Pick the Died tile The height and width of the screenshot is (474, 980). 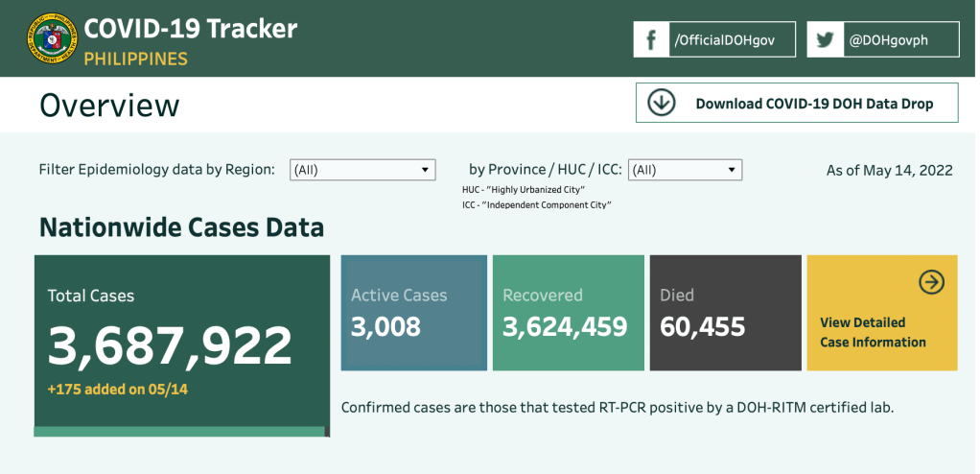click(725, 313)
